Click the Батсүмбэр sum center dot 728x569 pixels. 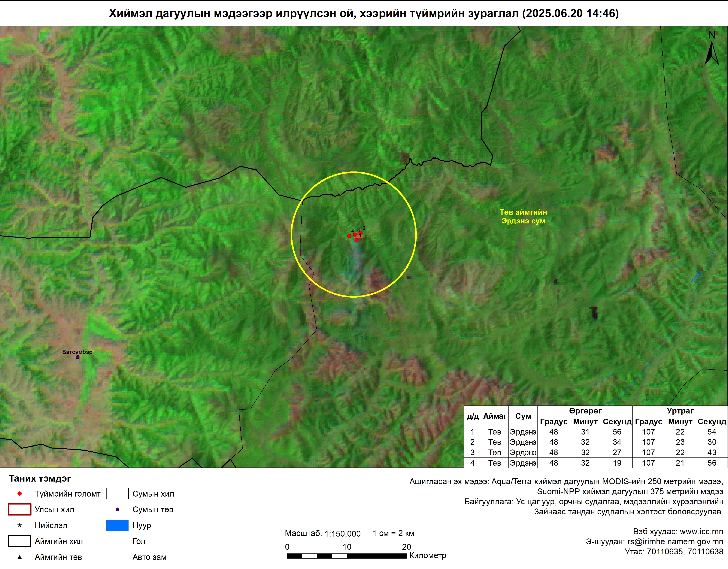click(78, 357)
